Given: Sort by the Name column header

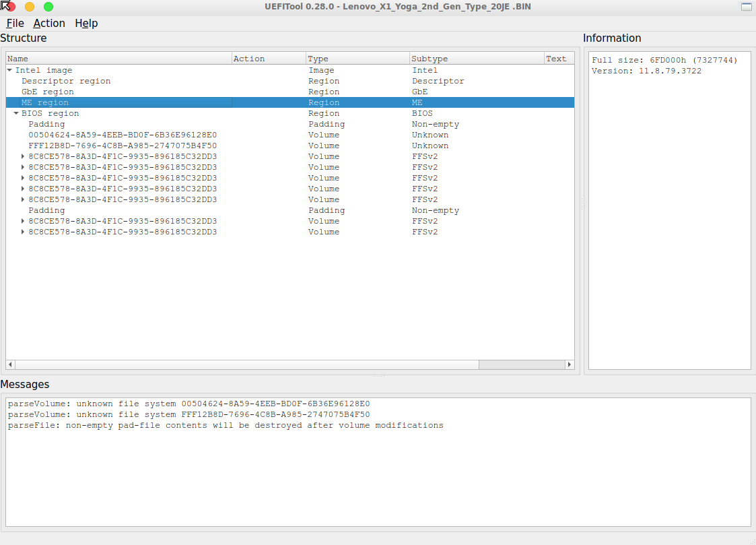Looking at the screenshot, I should 118,59.
